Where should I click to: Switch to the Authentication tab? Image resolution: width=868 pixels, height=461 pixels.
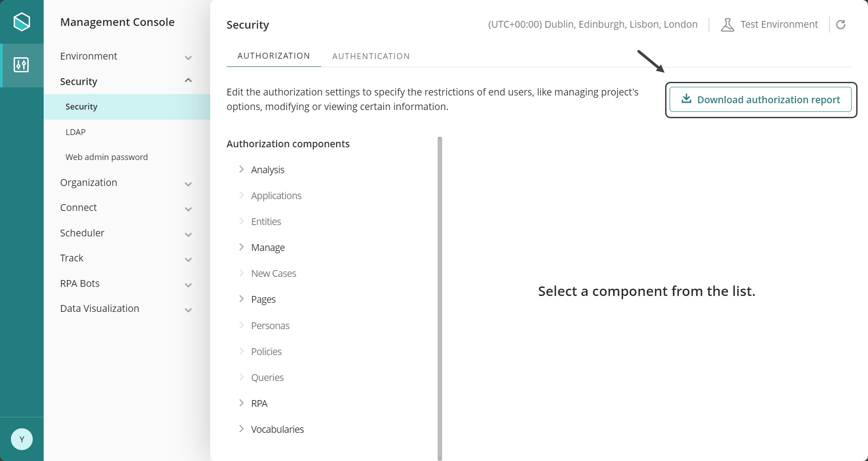pos(371,56)
